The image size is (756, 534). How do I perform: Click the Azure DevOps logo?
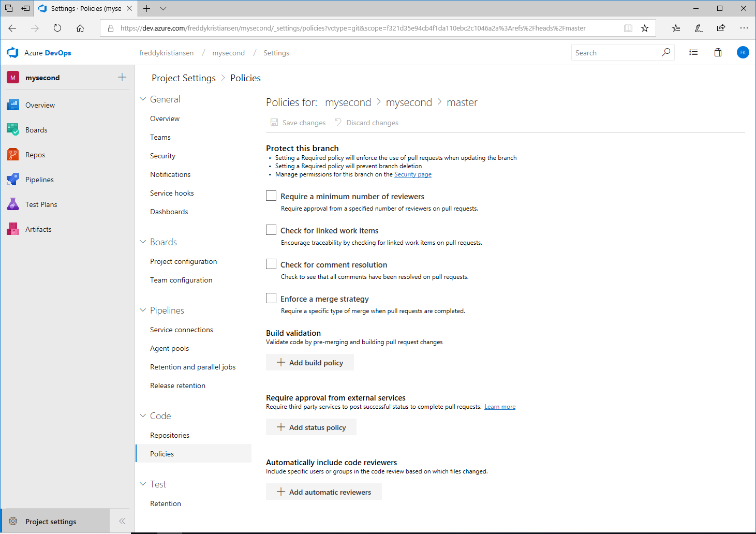(x=13, y=53)
